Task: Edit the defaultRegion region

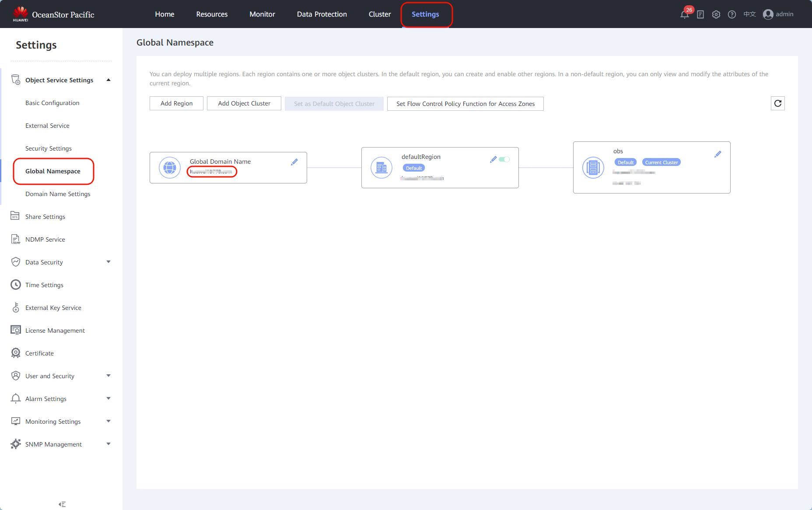Action: point(493,159)
